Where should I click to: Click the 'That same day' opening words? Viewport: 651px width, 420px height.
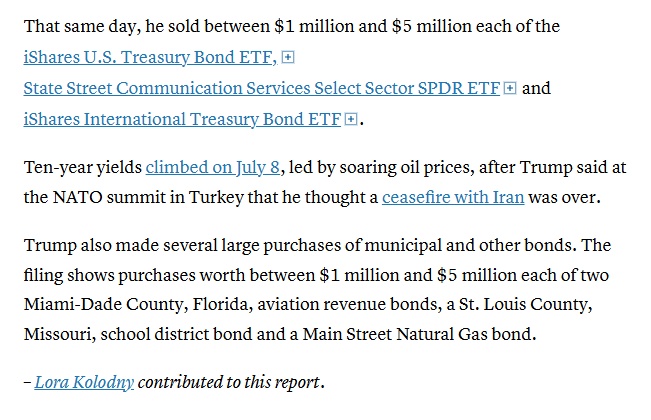pos(79,27)
